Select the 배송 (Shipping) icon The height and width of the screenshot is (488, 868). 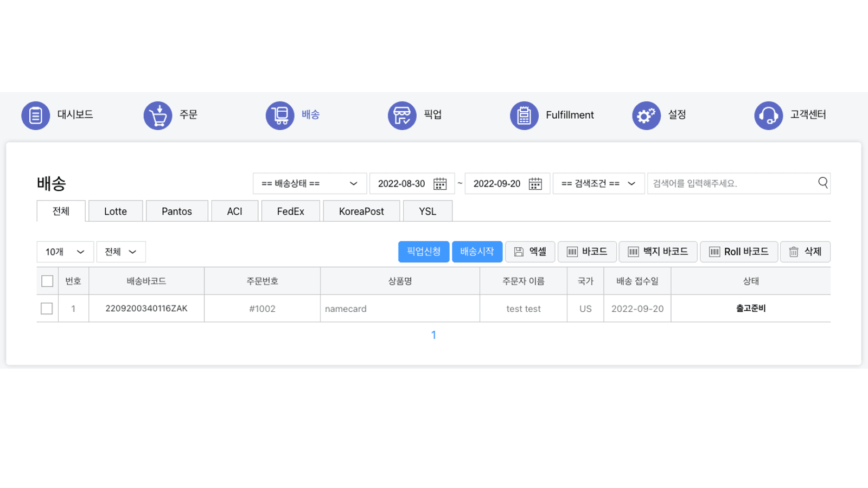279,115
